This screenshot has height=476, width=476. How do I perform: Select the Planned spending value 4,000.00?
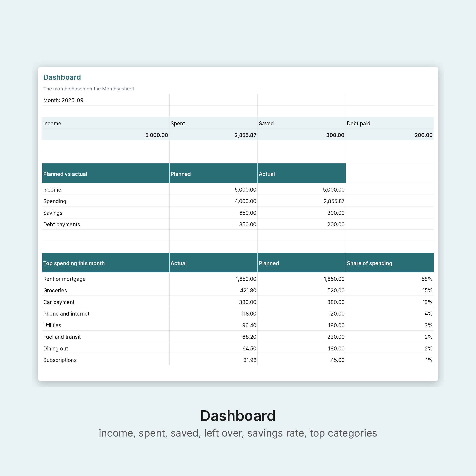point(245,201)
